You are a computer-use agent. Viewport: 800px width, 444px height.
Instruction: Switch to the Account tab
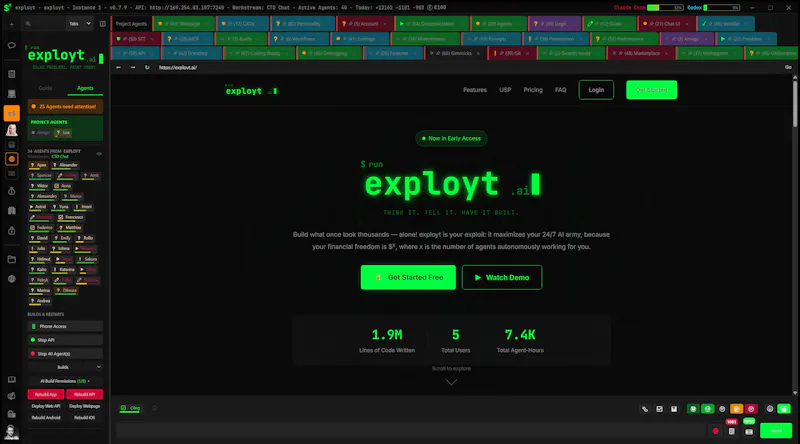tap(363, 24)
